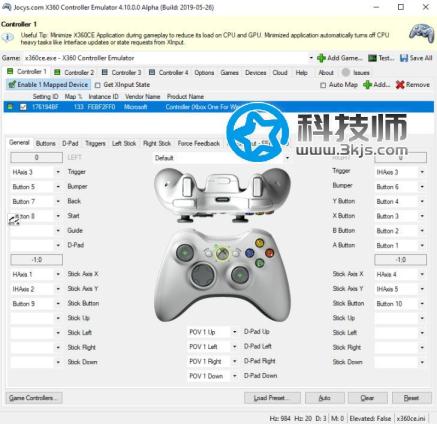Open the Test tool icon
This screenshot has width=437, height=424.
372,58
